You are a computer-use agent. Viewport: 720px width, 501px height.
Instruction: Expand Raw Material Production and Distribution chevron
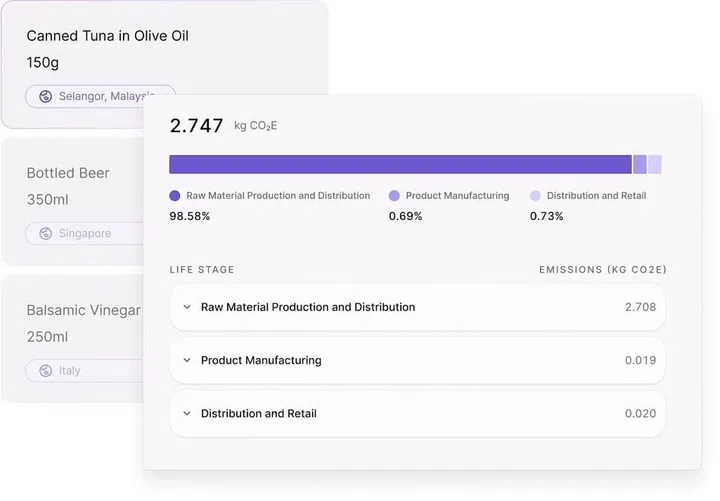187,307
